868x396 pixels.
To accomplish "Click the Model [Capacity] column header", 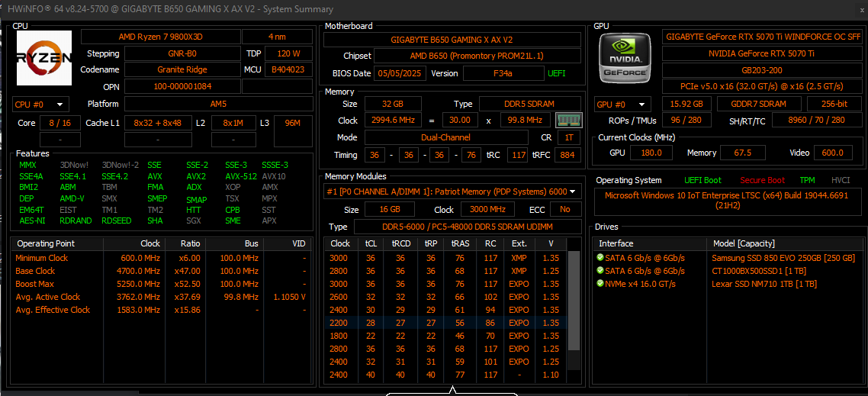I will pyautogui.click(x=742, y=243).
